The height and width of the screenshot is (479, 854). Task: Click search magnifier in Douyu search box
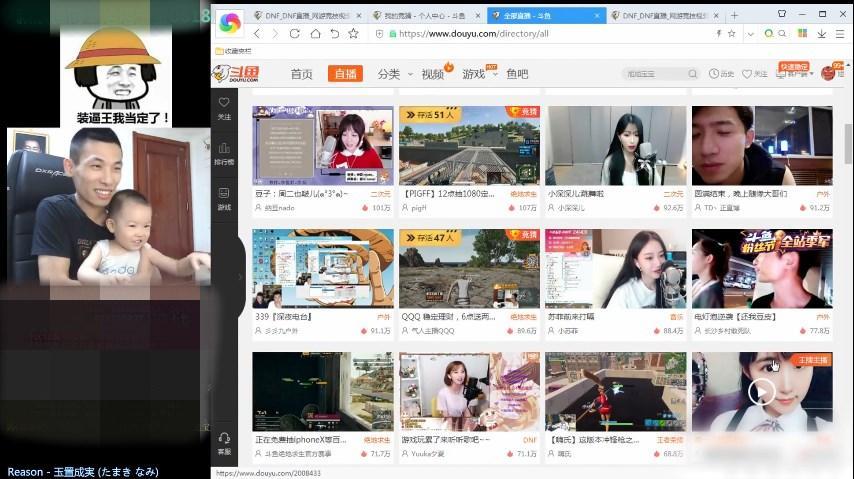tap(692, 74)
